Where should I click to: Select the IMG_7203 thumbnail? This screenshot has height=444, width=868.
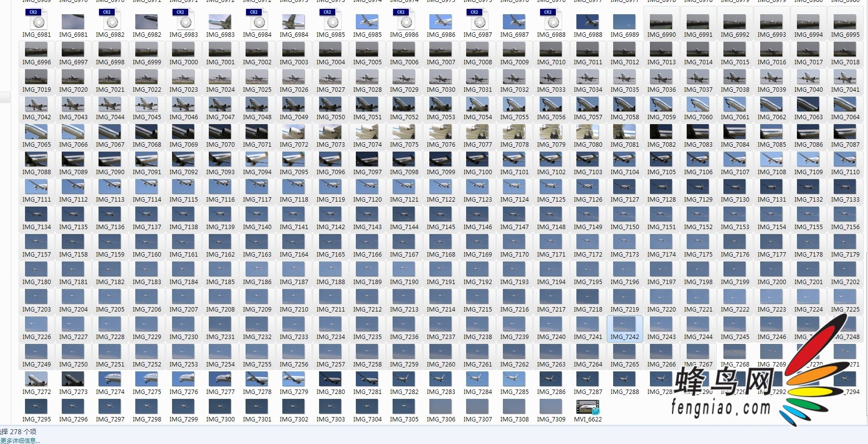[x=36, y=296]
